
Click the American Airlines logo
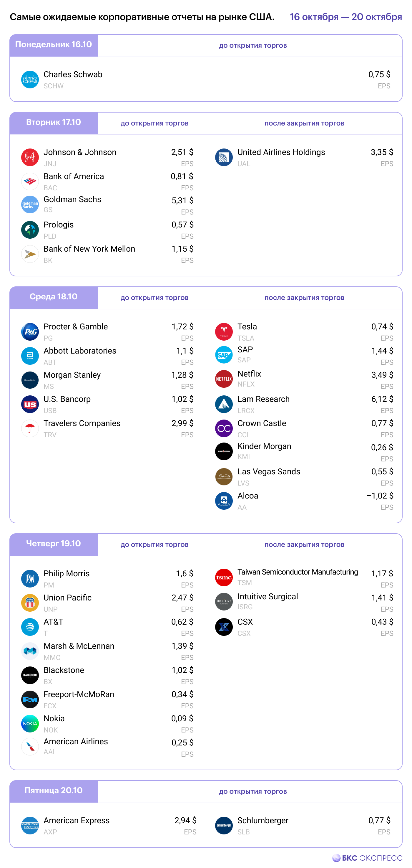pos(30,747)
